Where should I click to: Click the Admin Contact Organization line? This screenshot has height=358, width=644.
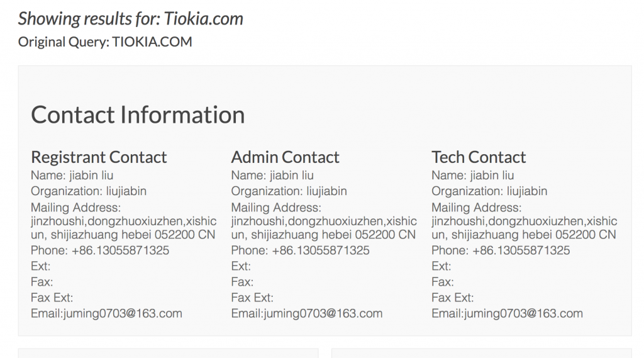(289, 191)
